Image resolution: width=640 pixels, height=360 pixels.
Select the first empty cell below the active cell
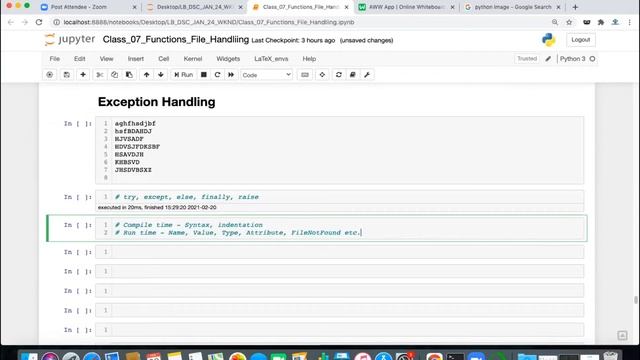pyautogui.click(x=339, y=252)
